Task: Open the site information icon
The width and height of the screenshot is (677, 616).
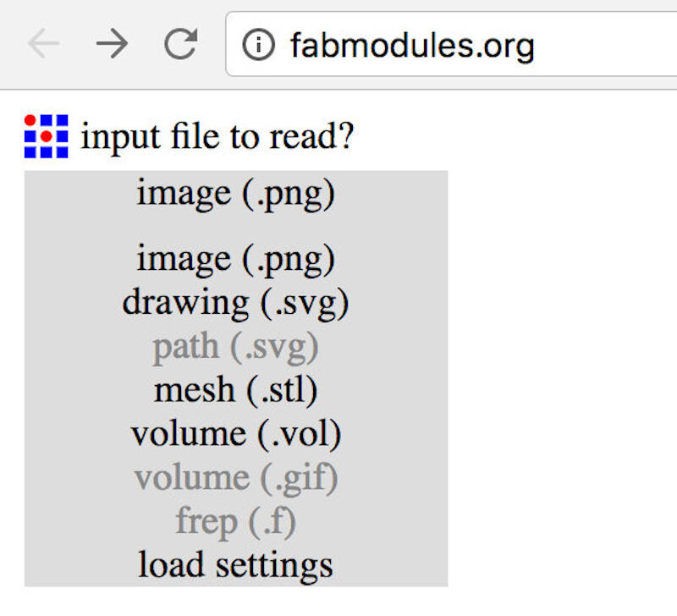Action: pyautogui.click(x=258, y=44)
